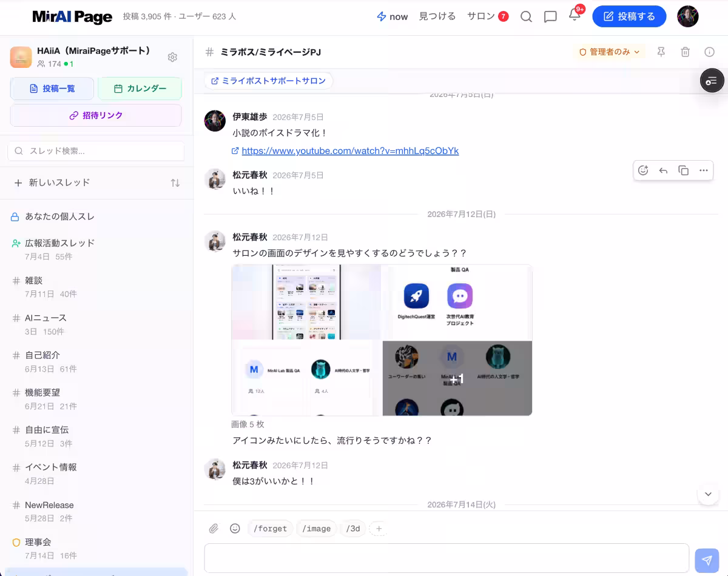Delete thread using trash icon
Viewport: 728px width, 576px height.
coord(685,52)
